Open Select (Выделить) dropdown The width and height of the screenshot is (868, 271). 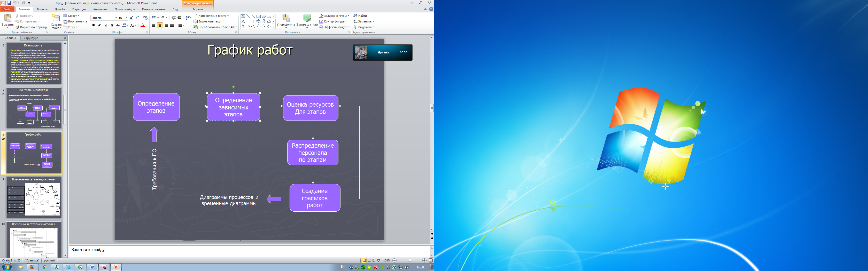364,27
